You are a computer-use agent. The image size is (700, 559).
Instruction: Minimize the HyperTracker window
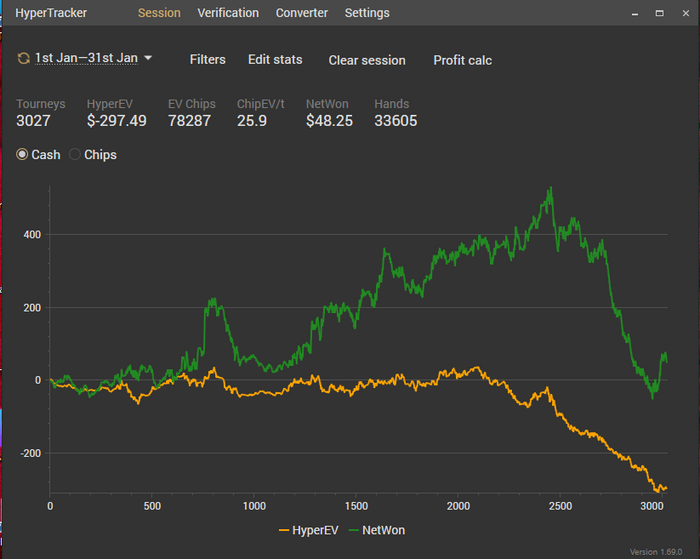pyautogui.click(x=635, y=13)
